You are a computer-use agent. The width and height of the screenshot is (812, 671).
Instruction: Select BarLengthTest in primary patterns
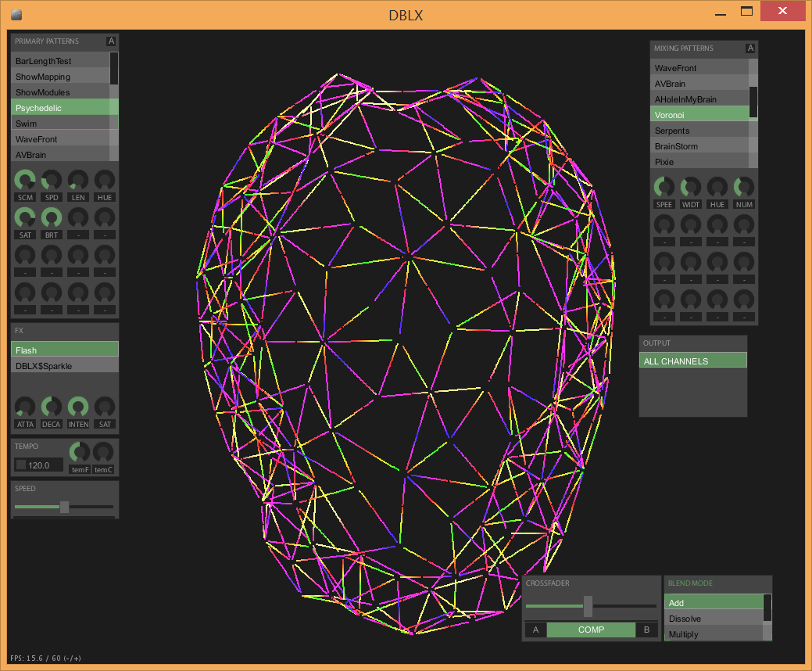(61, 61)
